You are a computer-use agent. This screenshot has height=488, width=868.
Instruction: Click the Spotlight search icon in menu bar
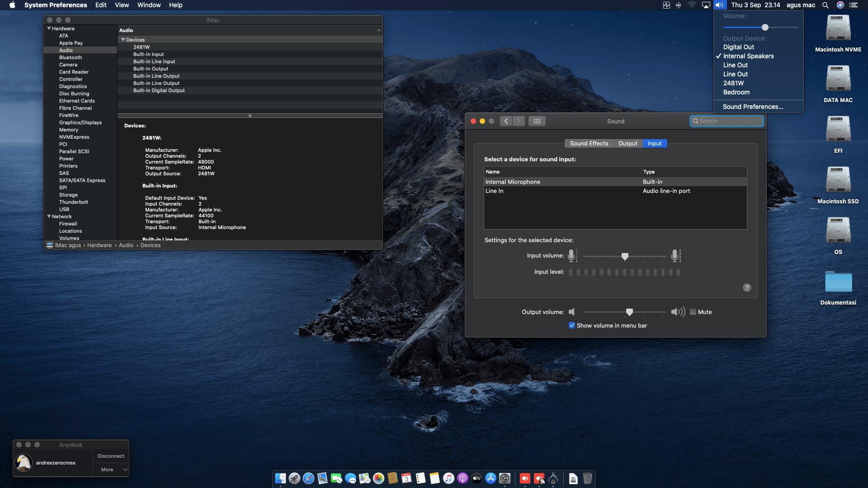(x=825, y=5)
